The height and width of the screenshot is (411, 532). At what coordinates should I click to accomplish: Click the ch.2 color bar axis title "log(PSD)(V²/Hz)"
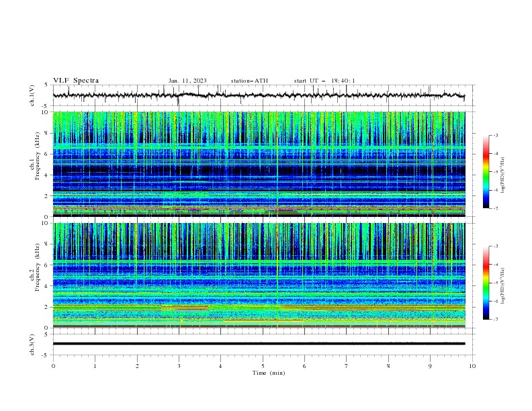(x=503, y=285)
